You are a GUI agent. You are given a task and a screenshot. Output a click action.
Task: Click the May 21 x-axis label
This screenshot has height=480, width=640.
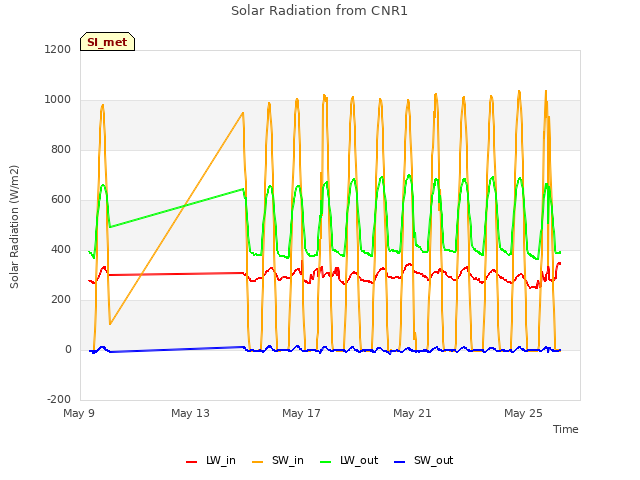tap(412, 413)
